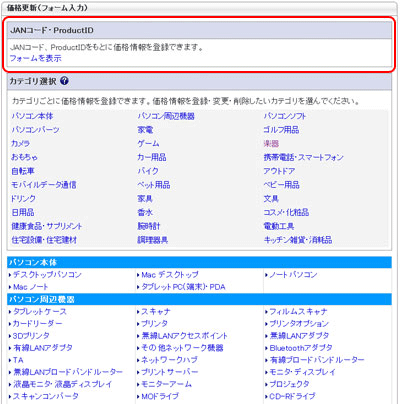The width and height of the screenshot is (400, 404).
Task: Click the ネットワークハブ link
Action: pos(169,360)
